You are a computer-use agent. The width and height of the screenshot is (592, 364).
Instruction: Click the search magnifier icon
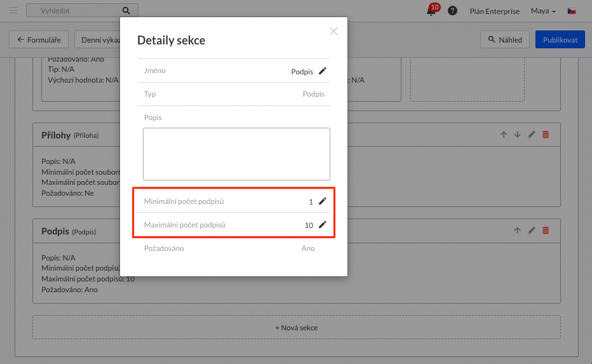click(126, 11)
